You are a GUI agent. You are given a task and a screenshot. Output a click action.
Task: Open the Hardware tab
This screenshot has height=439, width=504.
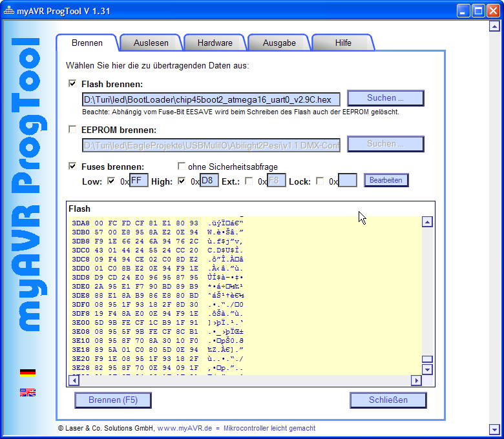tap(215, 43)
